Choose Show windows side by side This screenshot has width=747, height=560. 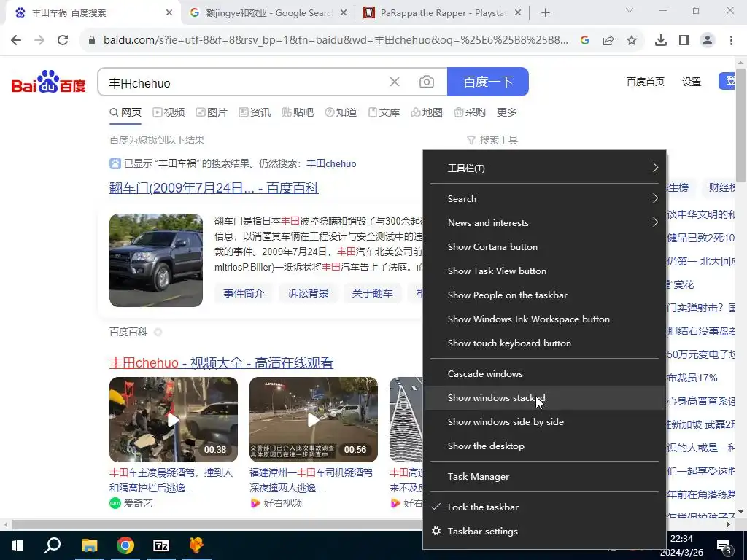point(544,422)
